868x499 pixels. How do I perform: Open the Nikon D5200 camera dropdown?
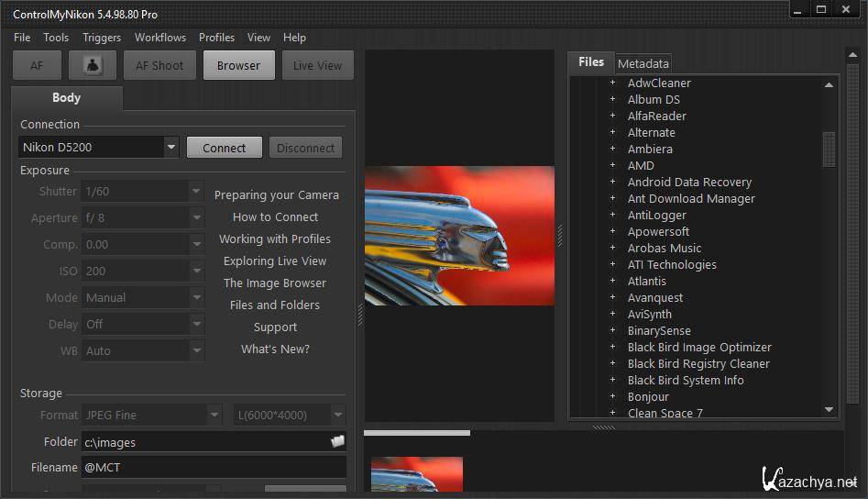(x=171, y=147)
